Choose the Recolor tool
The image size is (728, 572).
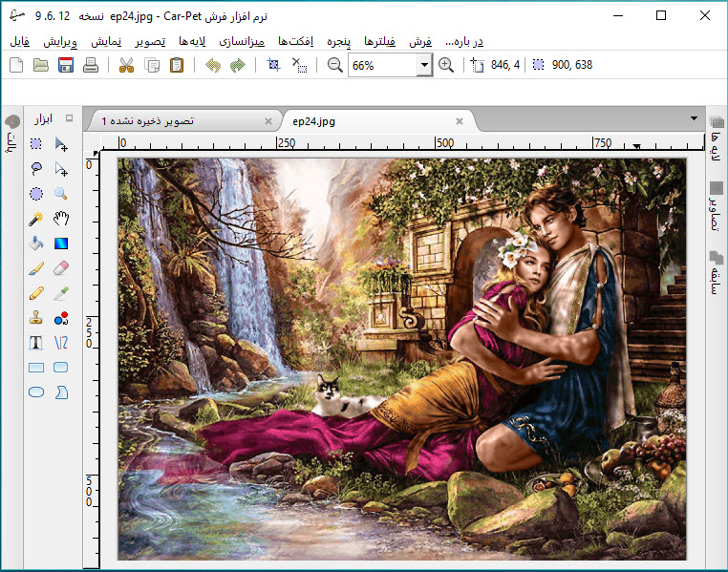click(61, 318)
